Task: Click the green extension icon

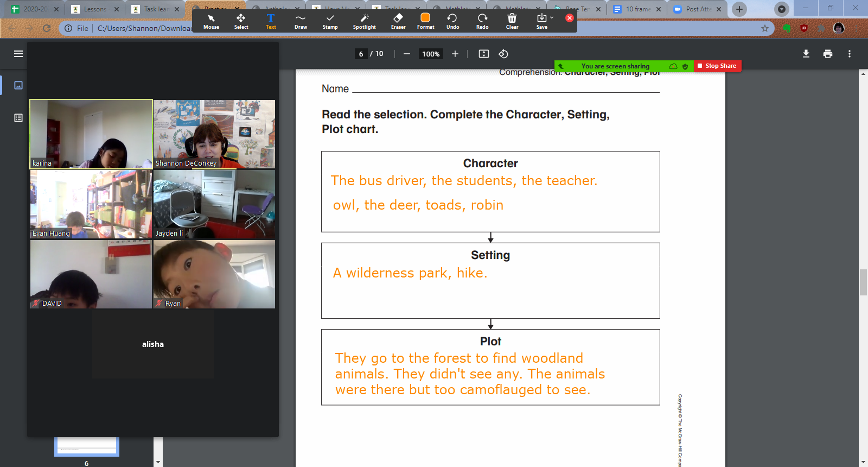Action: (x=787, y=28)
